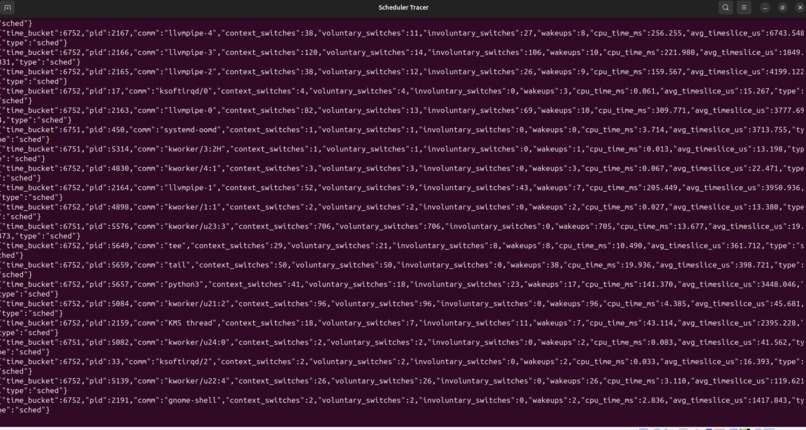Image resolution: width=806 pixels, height=430 pixels.
Task: Open a new terminal tab
Action: click(8, 8)
